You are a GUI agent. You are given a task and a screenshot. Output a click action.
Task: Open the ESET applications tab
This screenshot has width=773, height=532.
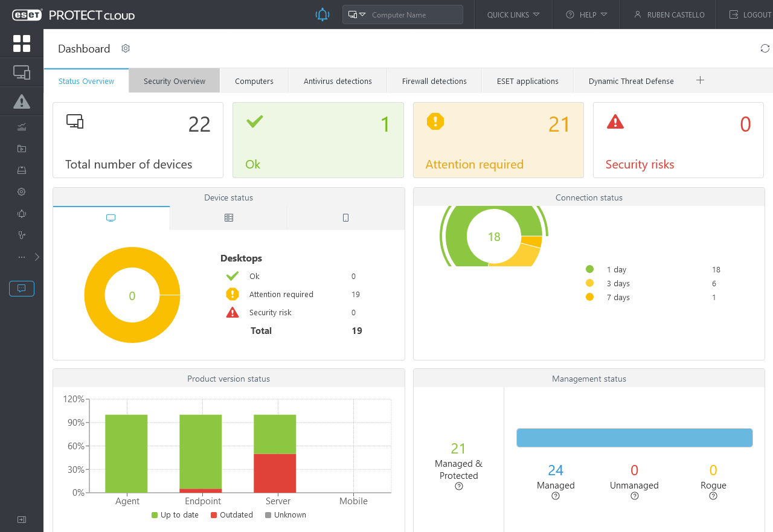528,81
